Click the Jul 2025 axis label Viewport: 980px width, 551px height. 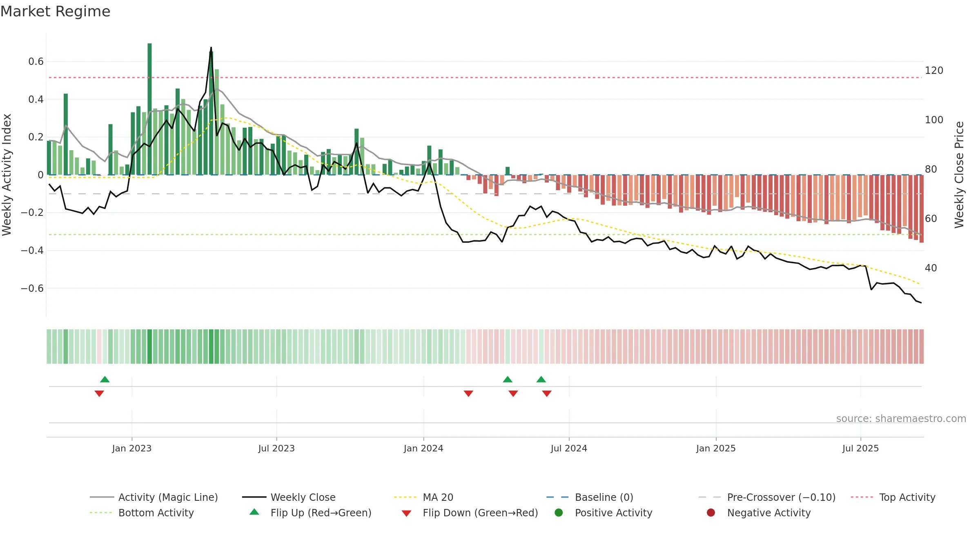pyautogui.click(x=860, y=448)
